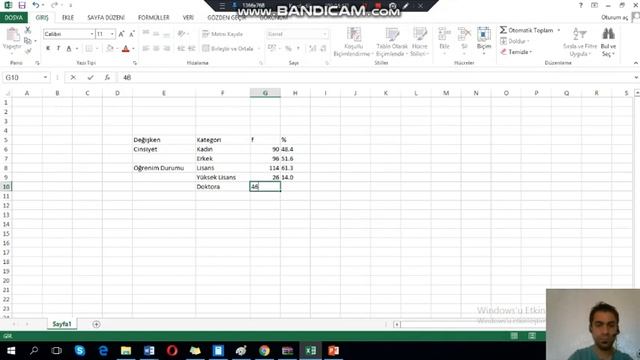This screenshot has height=360, width=640.
Task: Click the fx insert function icon
Action: tap(107, 78)
